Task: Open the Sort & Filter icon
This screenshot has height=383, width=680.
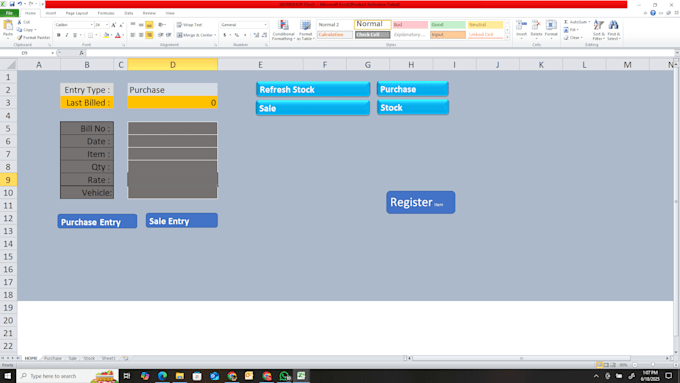Action: [598, 26]
